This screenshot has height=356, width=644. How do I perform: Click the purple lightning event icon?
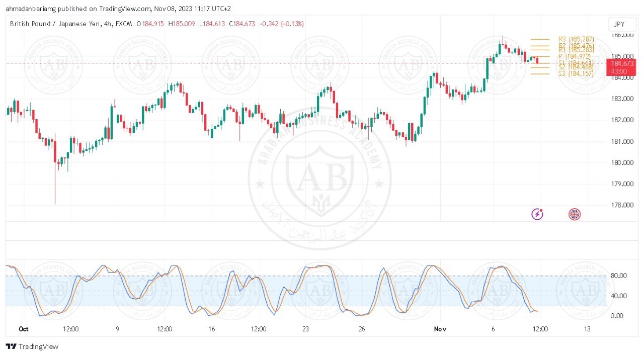tap(537, 215)
